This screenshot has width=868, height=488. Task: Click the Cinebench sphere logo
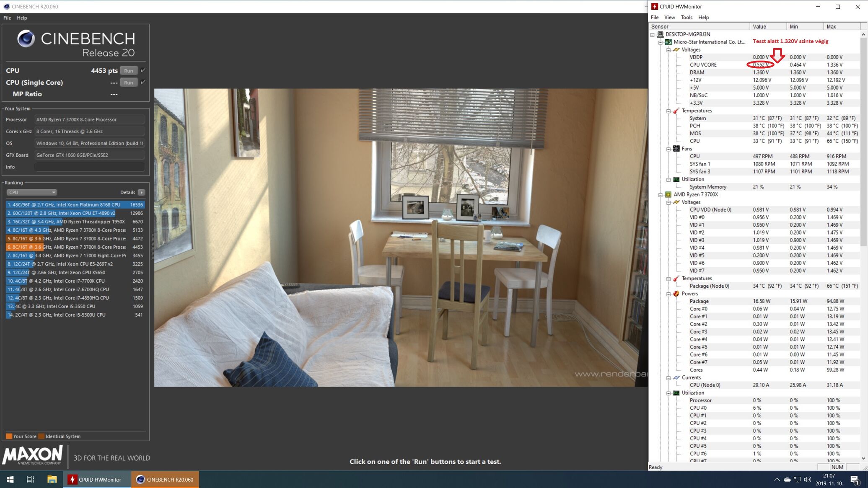click(x=26, y=39)
